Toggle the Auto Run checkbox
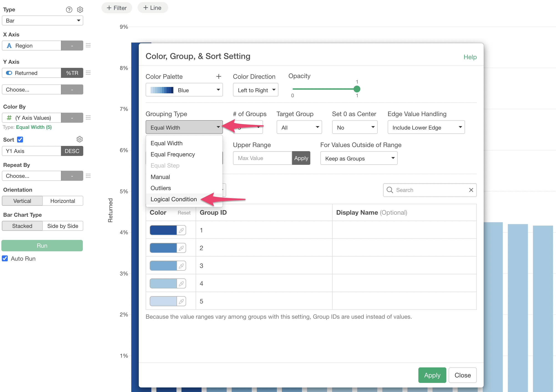556x392 pixels. 5,259
